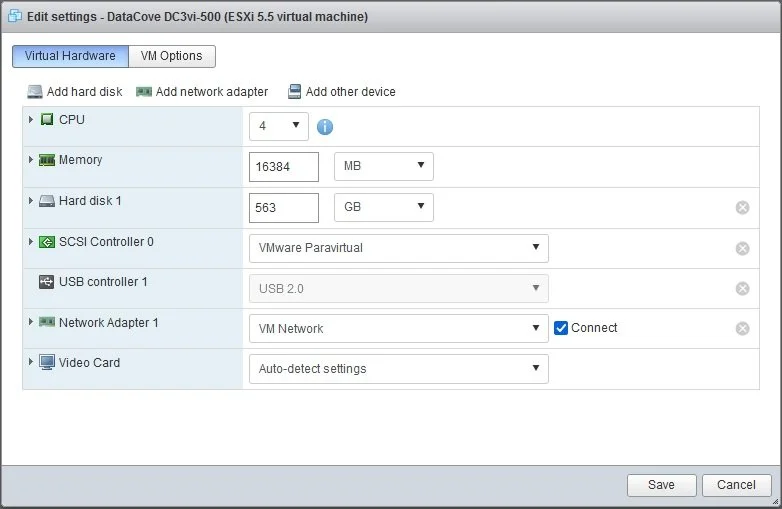This screenshot has width=782, height=509.
Task: Remove Hard disk 1 using its X icon
Action: (742, 208)
